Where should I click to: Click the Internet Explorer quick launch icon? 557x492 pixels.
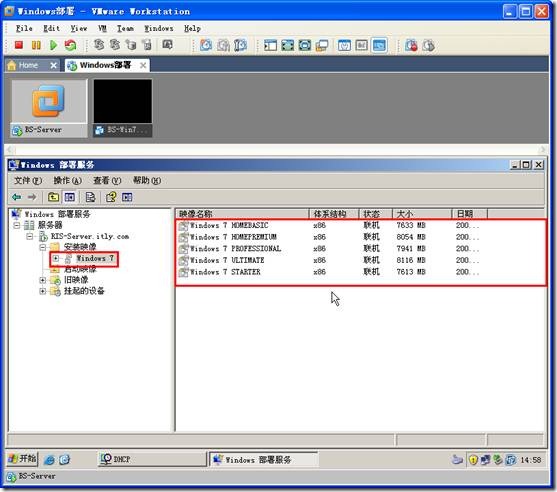49,460
